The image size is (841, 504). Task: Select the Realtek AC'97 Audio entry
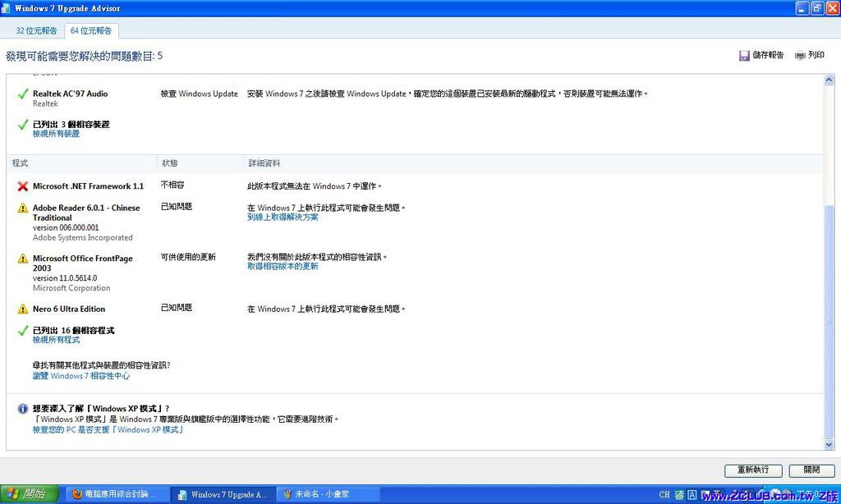[71, 94]
